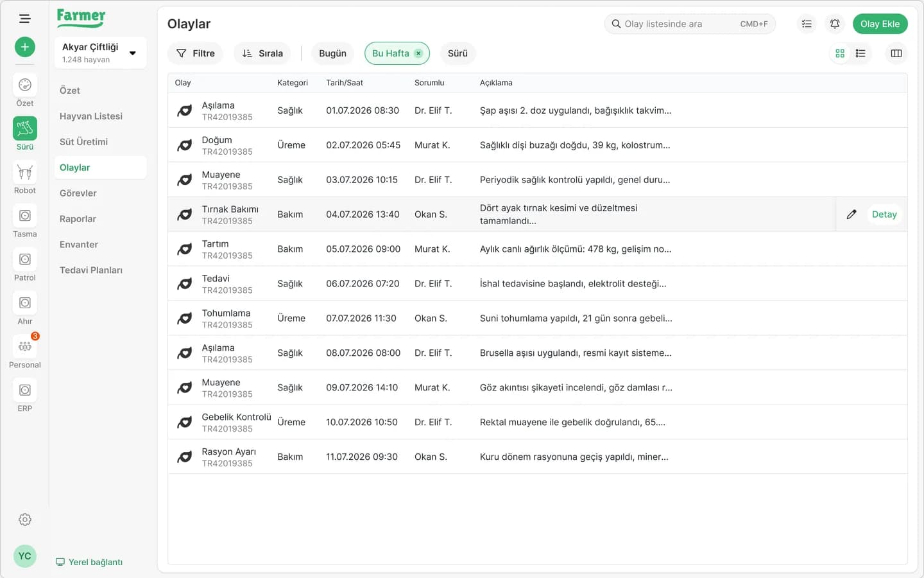Toggle the Sürü quick filter
The height and width of the screenshot is (578, 924).
click(458, 53)
